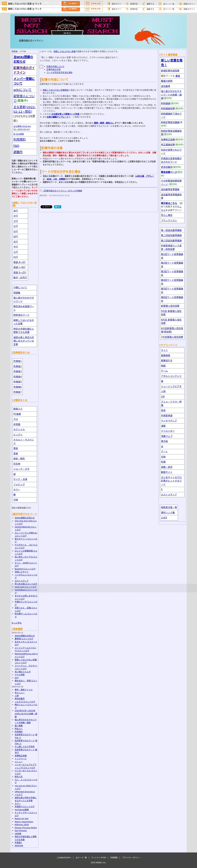Open 荒らし報告 link

pyautogui.click(x=167, y=215)
